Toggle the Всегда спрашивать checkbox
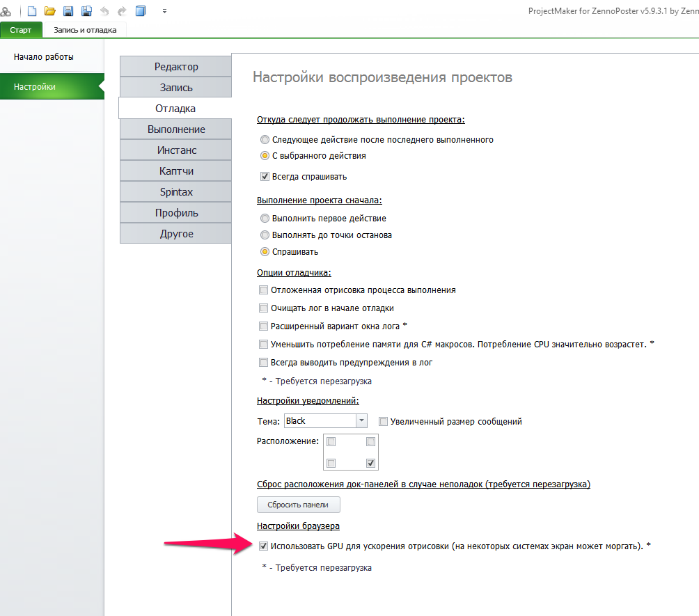 point(265,177)
